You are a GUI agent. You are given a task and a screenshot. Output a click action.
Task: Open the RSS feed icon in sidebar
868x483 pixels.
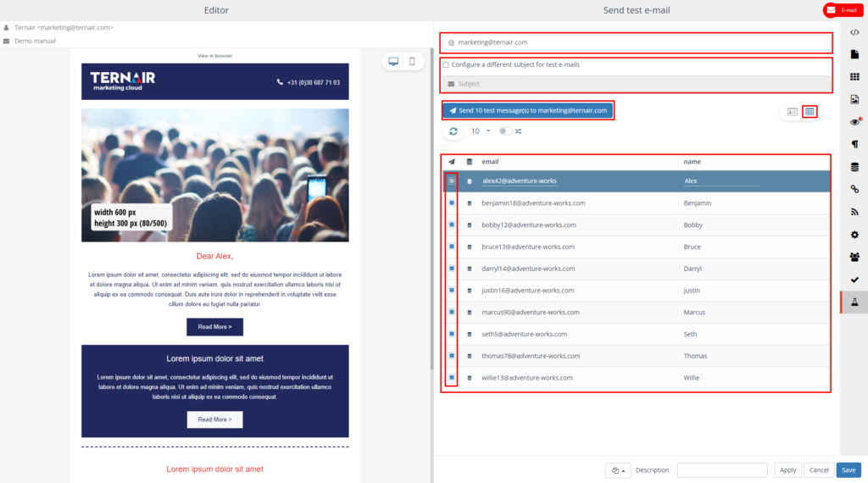854,212
